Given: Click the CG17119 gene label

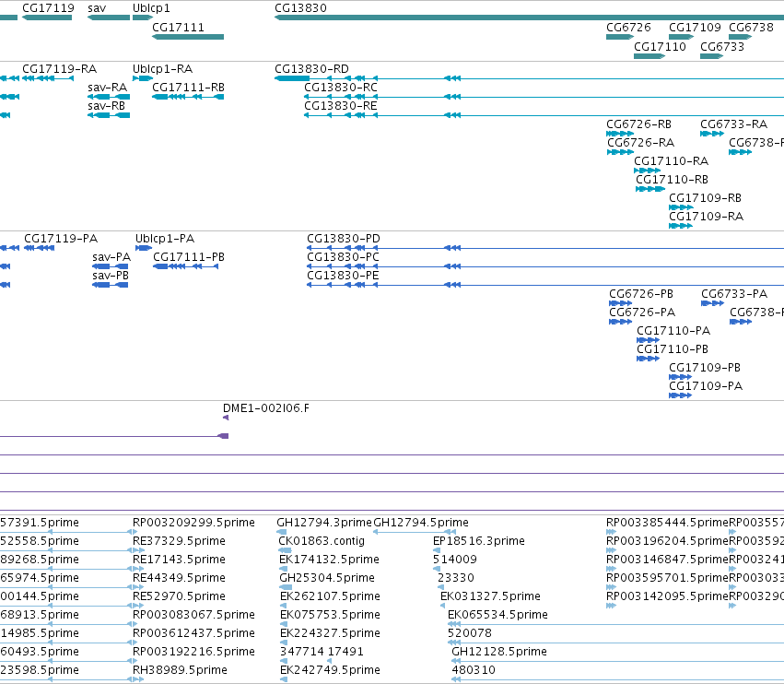Looking at the screenshot, I should coord(48,8).
